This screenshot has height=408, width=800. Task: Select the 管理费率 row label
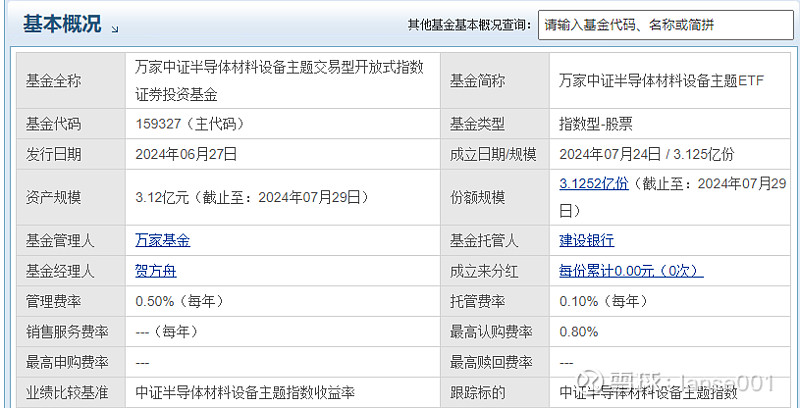point(54,301)
